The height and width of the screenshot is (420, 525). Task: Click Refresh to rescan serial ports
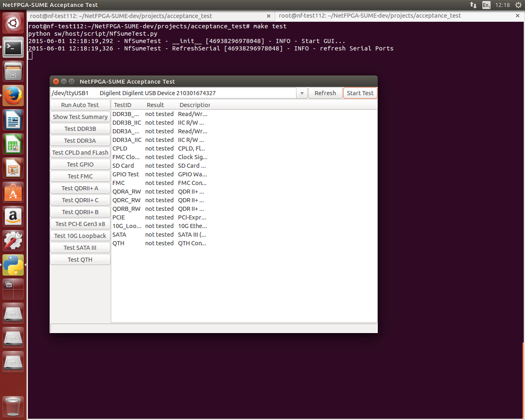325,93
